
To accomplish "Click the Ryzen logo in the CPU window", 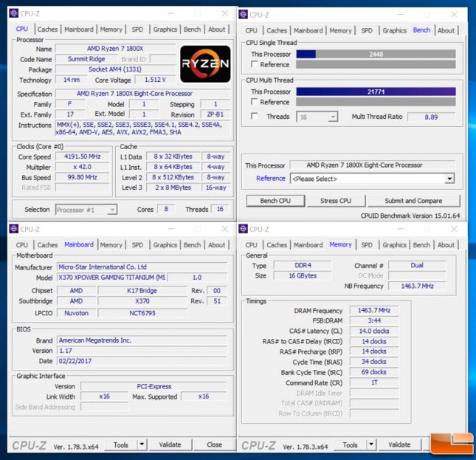I will tap(205, 63).
